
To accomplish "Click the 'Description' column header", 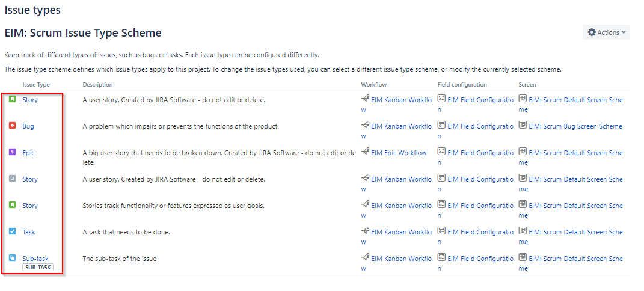I will (x=98, y=85).
